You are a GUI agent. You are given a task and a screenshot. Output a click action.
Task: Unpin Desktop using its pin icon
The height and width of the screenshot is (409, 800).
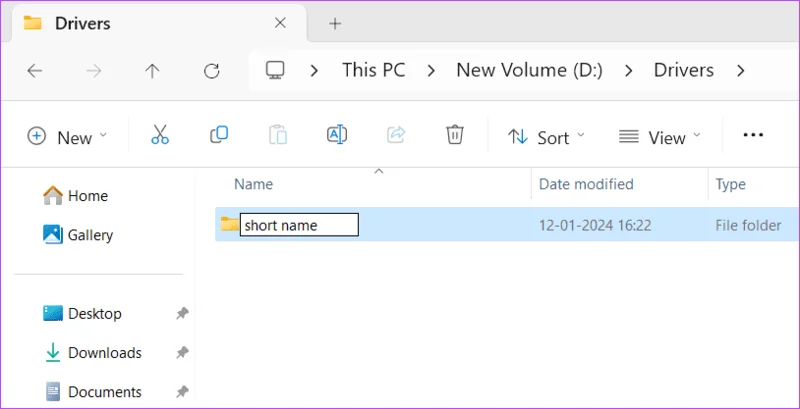[x=182, y=313]
